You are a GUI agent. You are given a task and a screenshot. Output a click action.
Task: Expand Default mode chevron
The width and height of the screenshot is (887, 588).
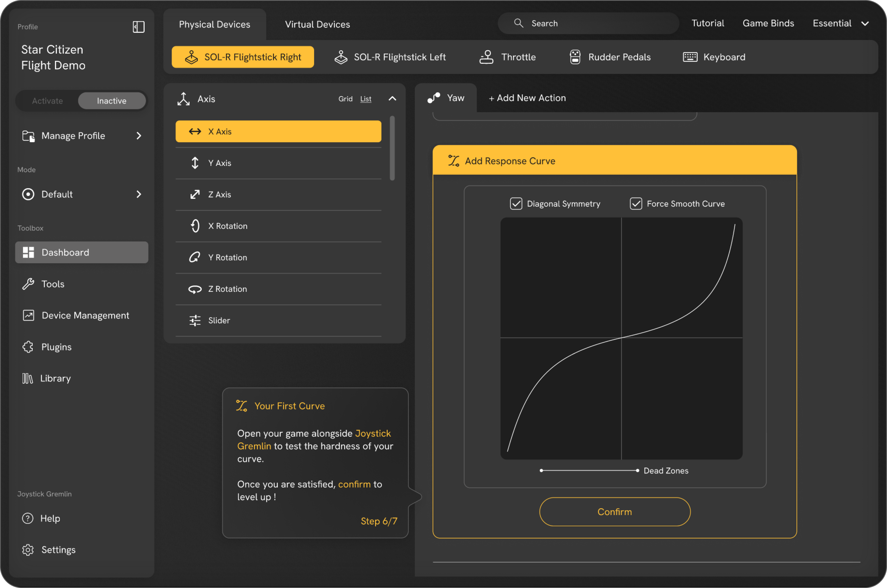tap(139, 194)
